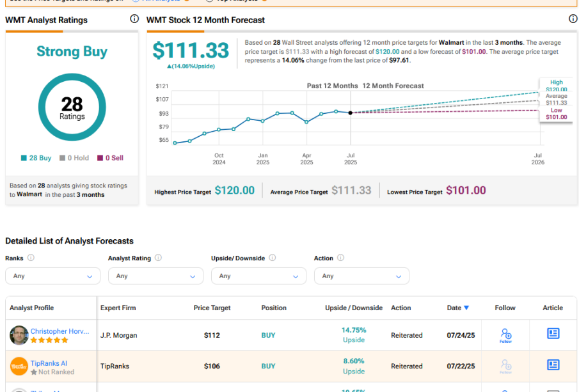Screen dimensions: 579x392
Task: Open TipRanks AI analyst profile link
Action: [49, 363]
